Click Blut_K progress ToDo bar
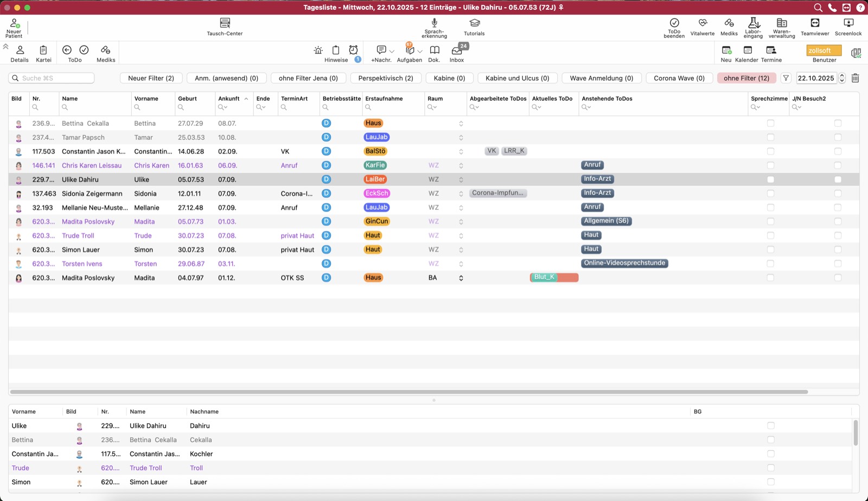This screenshot has width=868, height=501. [554, 277]
